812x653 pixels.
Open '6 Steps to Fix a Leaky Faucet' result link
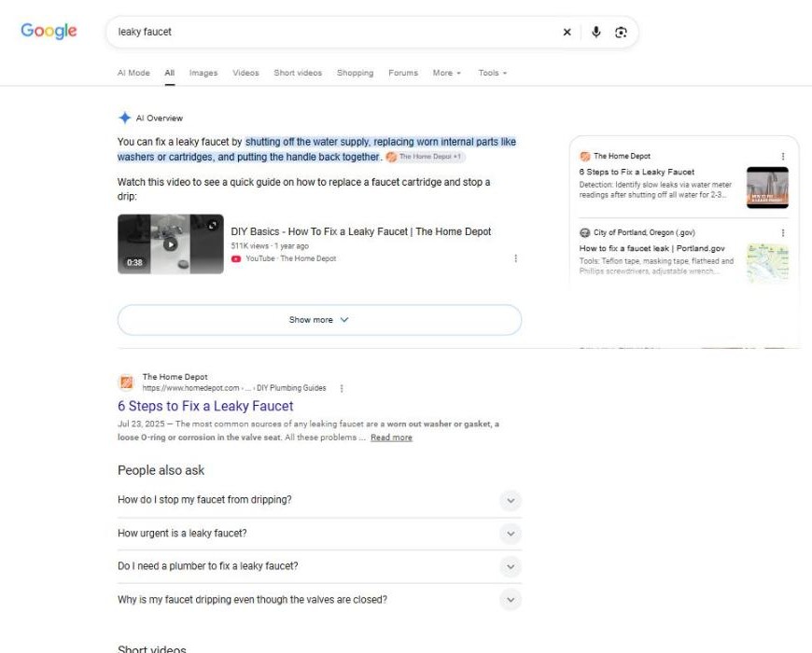coord(205,406)
